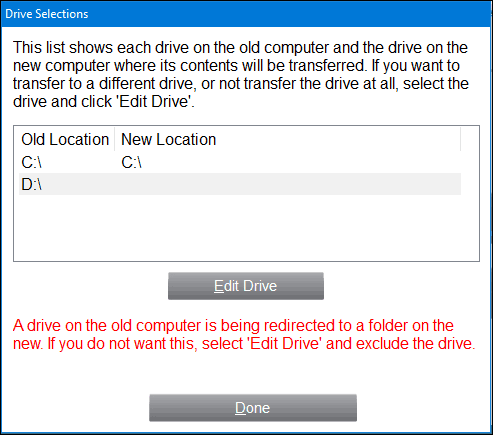Select the D:\ drive row
This screenshot has width=493, height=435.
(240, 184)
